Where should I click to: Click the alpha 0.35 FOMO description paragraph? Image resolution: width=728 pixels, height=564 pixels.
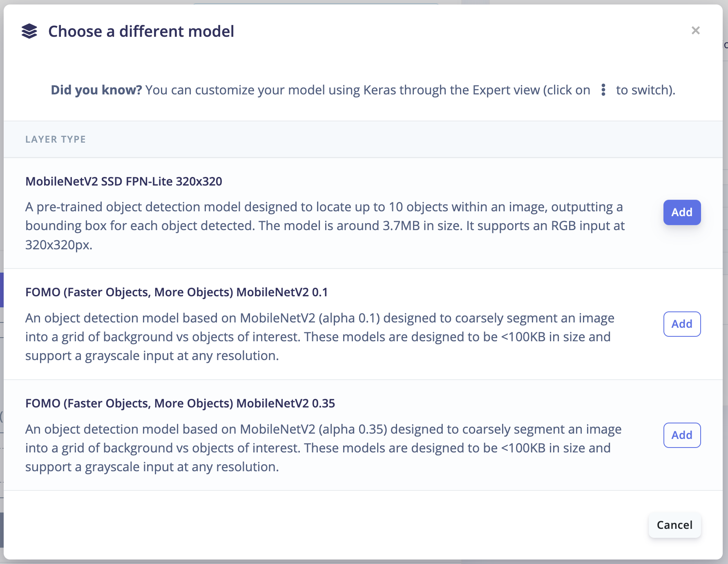coord(323,448)
